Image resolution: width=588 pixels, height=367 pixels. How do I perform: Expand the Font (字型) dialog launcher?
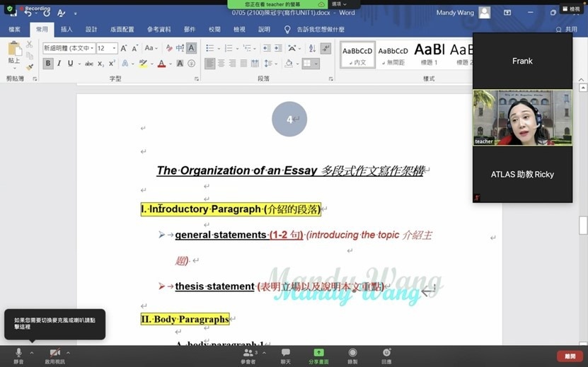point(197,78)
